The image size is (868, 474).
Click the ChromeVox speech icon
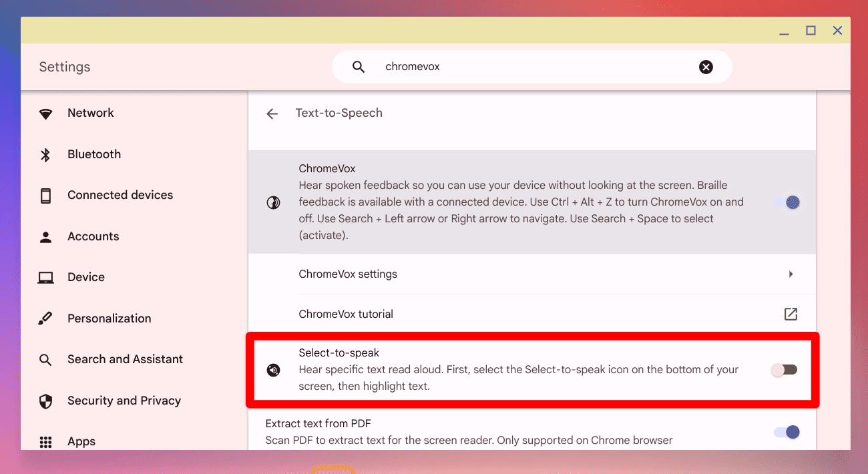tap(273, 202)
